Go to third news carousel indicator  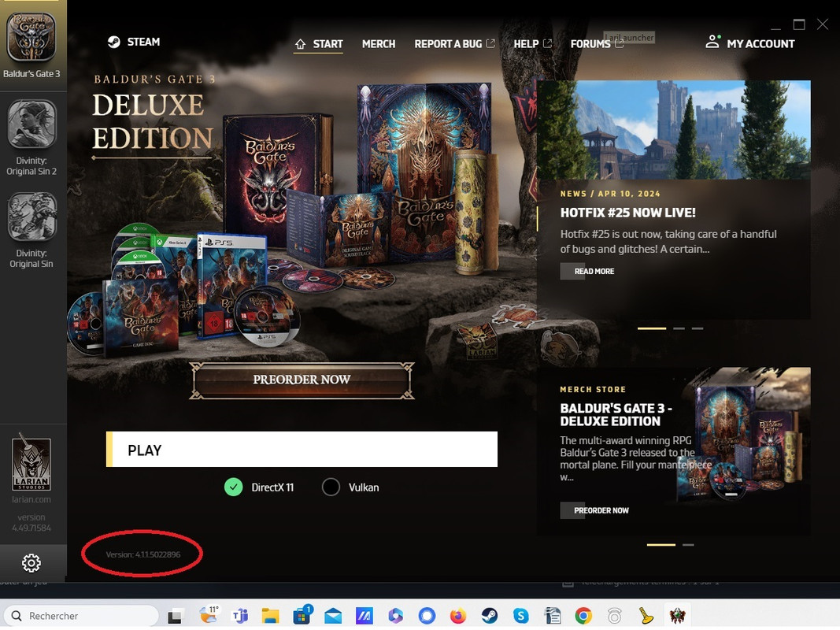pos(697,328)
